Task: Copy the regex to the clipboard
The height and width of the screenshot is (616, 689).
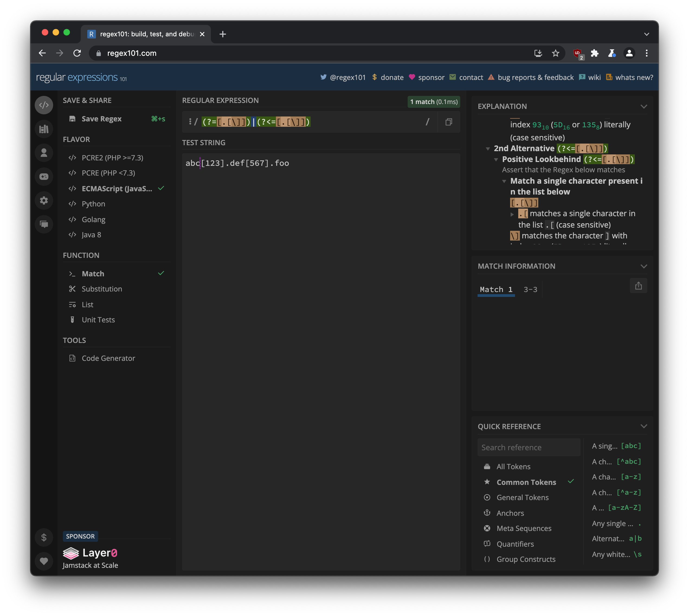Action: pos(449,122)
